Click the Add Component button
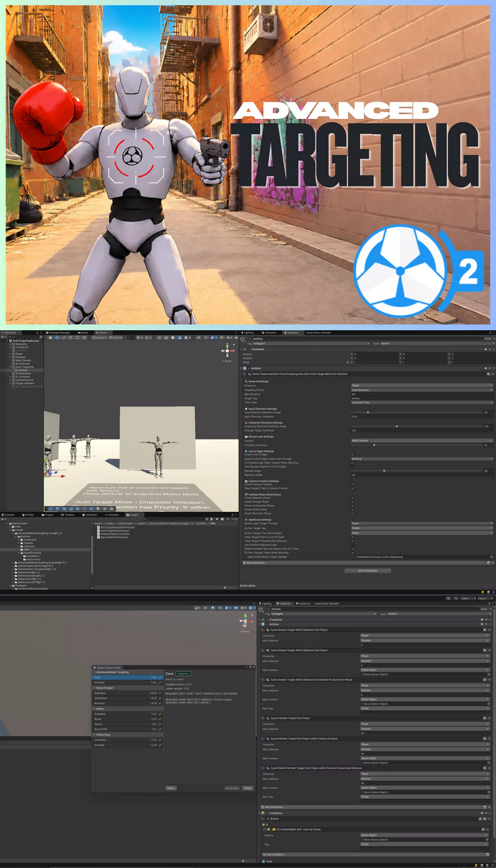 [x=368, y=571]
